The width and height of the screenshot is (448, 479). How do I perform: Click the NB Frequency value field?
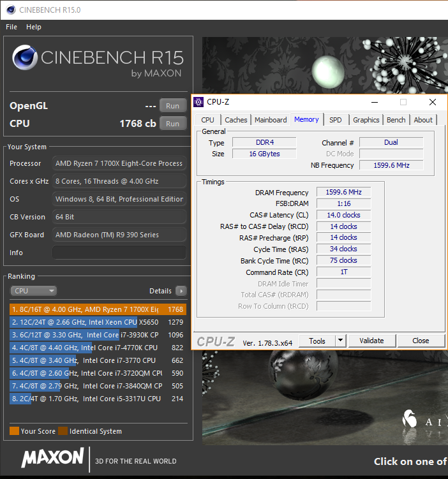(391, 165)
